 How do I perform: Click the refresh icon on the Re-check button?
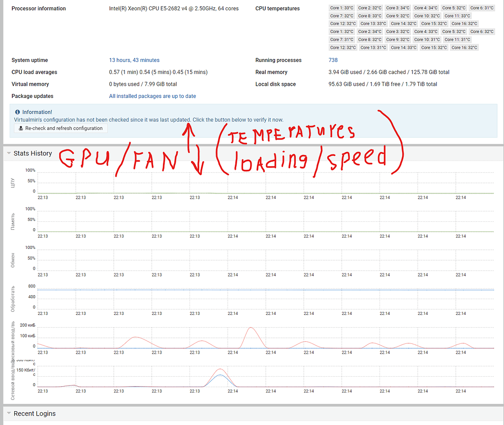click(x=20, y=128)
